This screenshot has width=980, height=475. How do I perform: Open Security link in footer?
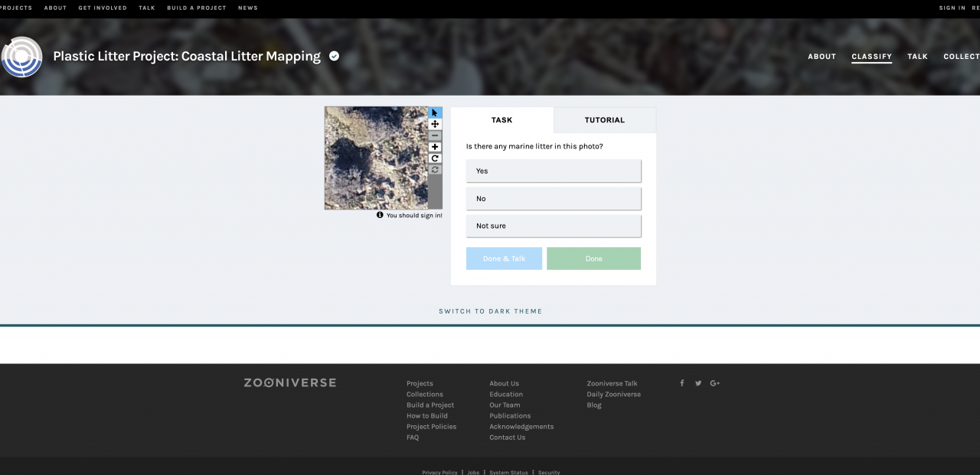pos(549,472)
